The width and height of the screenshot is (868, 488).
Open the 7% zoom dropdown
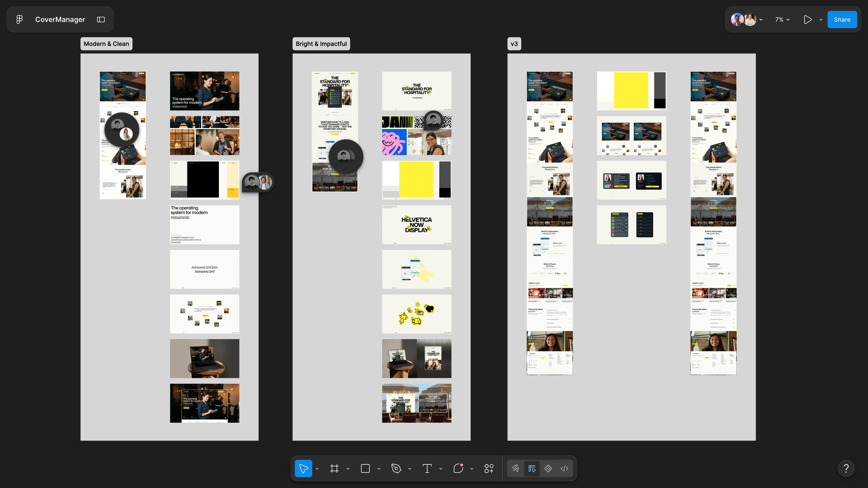(x=782, y=20)
